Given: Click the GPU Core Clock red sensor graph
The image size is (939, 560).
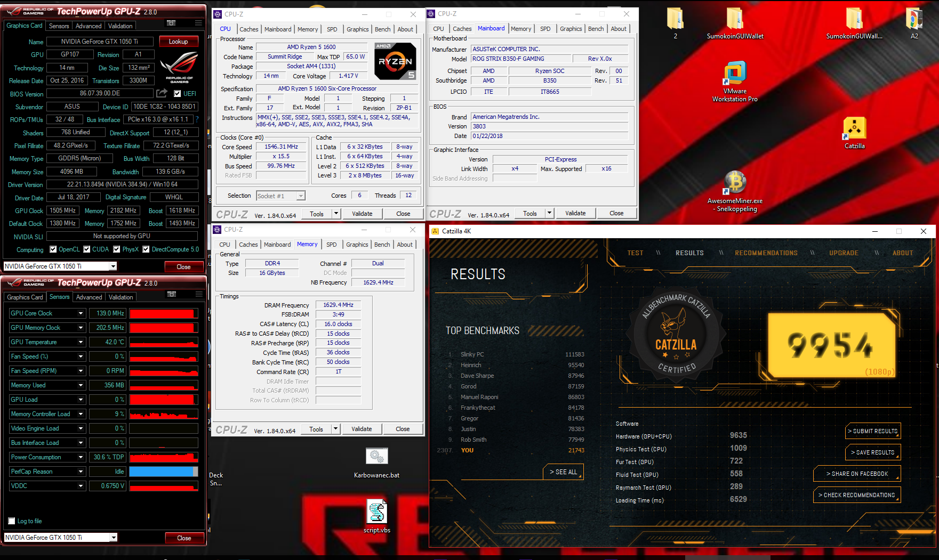Looking at the screenshot, I should click(x=164, y=313).
